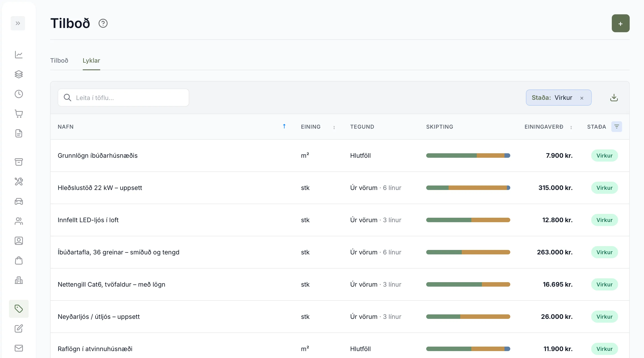Click the help question mark beside Tilboð title
The image size is (644, 358).
[103, 23]
